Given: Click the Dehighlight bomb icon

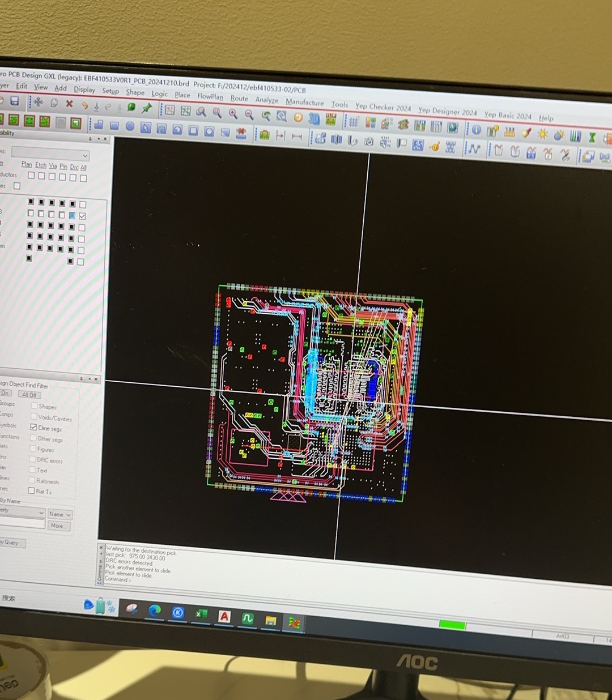Looking at the screenshot, I should [559, 135].
